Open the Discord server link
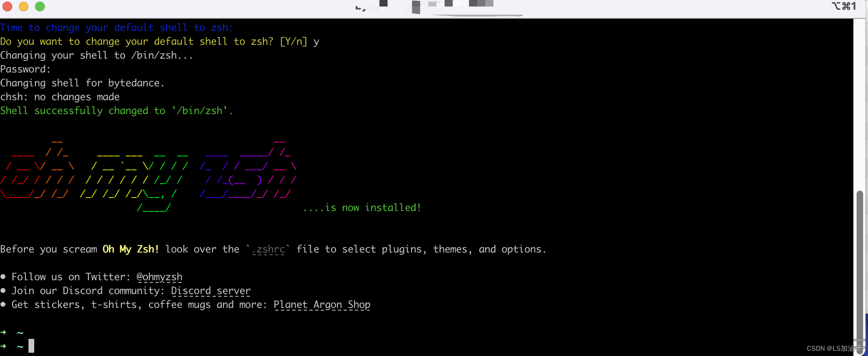The height and width of the screenshot is (356, 868). point(211,291)
